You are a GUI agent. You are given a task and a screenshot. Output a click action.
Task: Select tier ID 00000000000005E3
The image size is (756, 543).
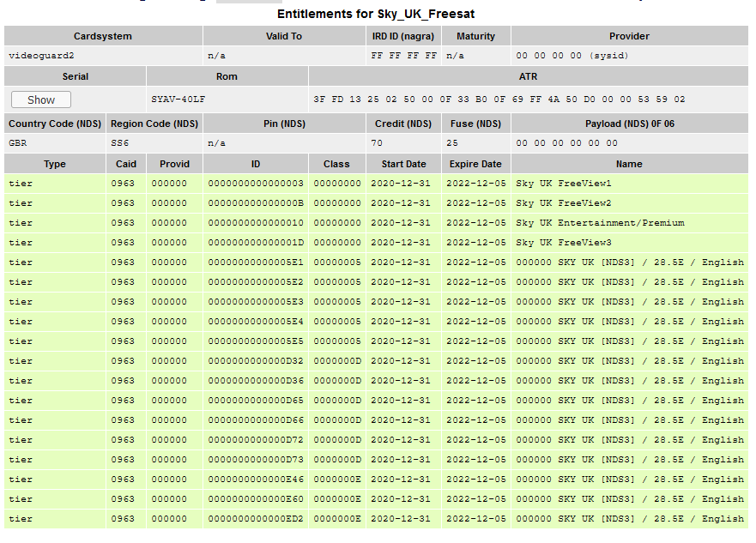tap(256, 302)
